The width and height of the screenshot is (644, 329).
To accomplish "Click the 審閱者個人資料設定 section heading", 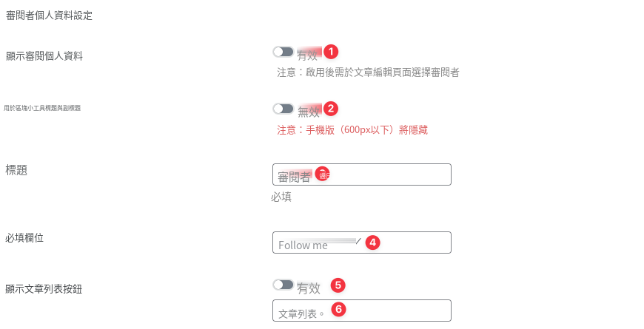I will [x=50, y=16].
